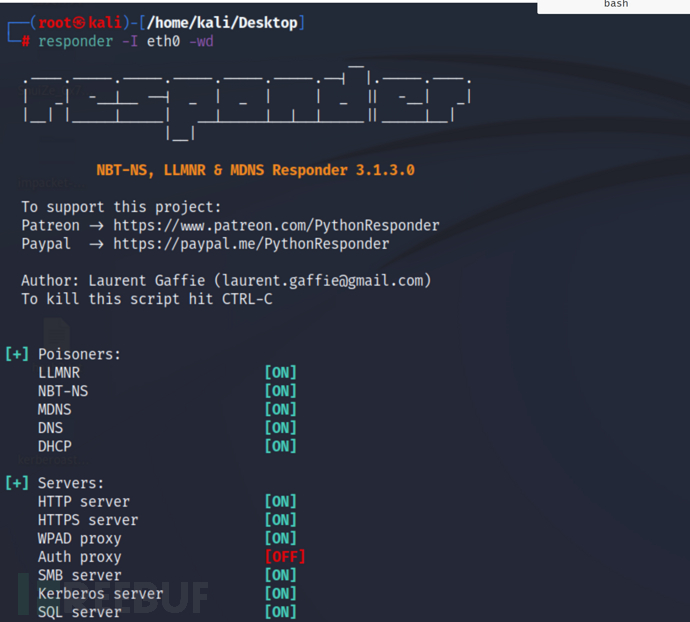Open the paypal.me PythonResponder link

[251, 244]
